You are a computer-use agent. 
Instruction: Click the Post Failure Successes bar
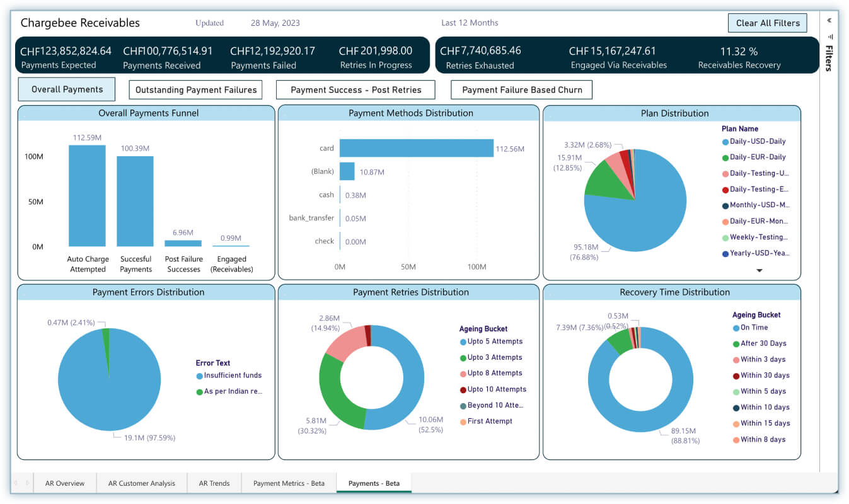click(183, 243)
